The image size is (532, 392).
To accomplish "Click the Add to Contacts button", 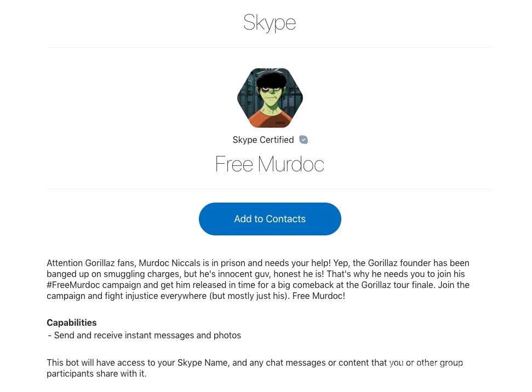I will pos(270,219).
